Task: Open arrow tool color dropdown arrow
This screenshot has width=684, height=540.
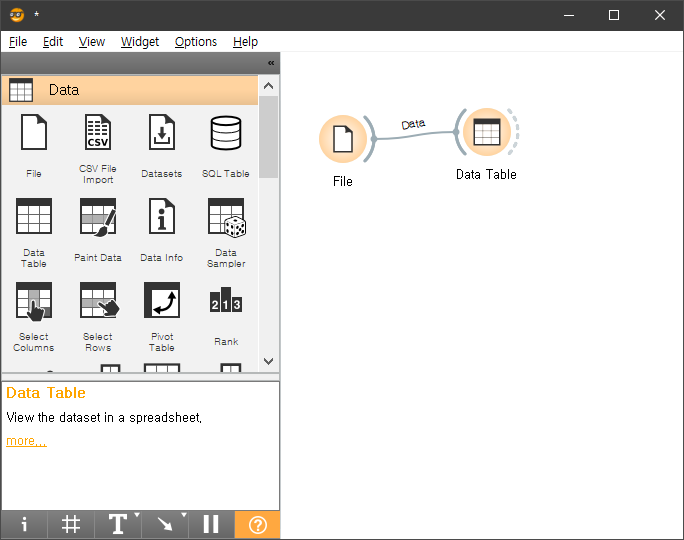Action: (184, 515)
